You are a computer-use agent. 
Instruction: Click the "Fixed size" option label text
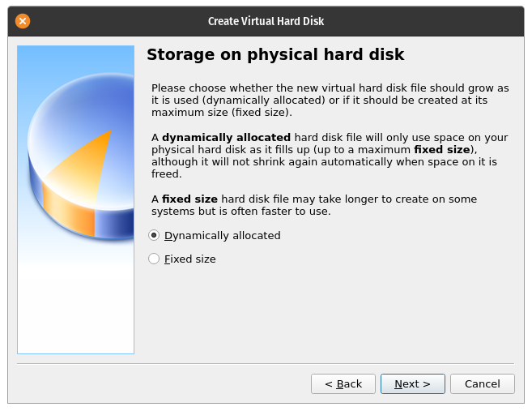[x=190, y=259]
